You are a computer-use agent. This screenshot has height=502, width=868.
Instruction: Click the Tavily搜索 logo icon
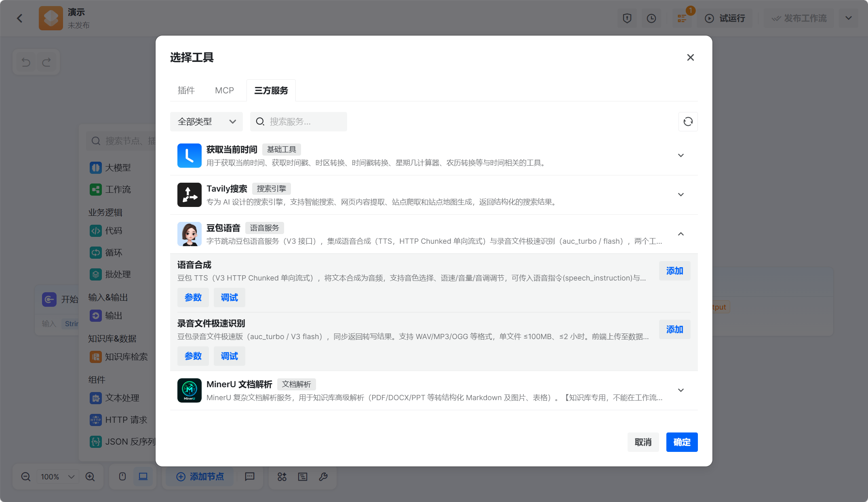(190, 195)
